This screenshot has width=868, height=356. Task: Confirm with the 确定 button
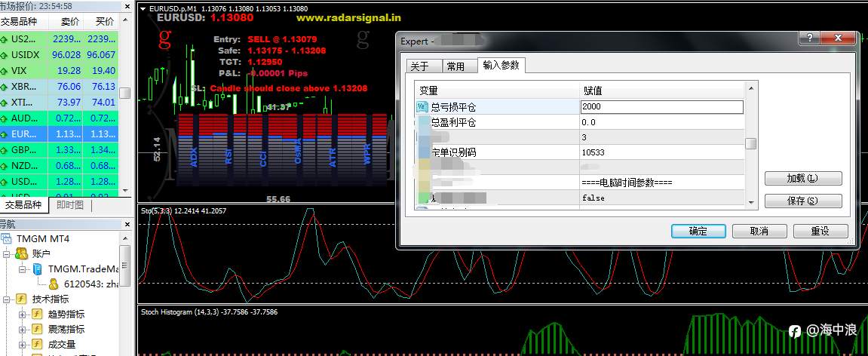[x=698, y=231]
